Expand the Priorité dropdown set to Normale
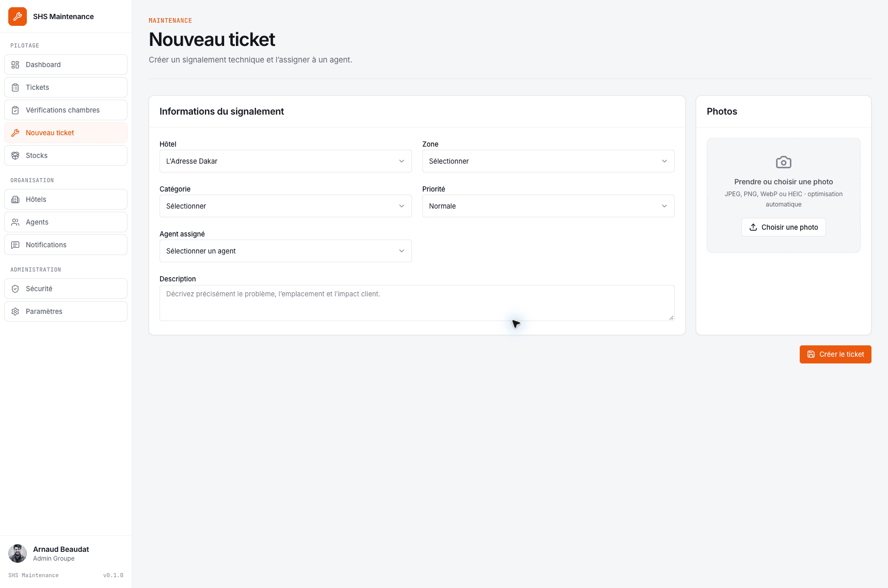 (548, 206)
